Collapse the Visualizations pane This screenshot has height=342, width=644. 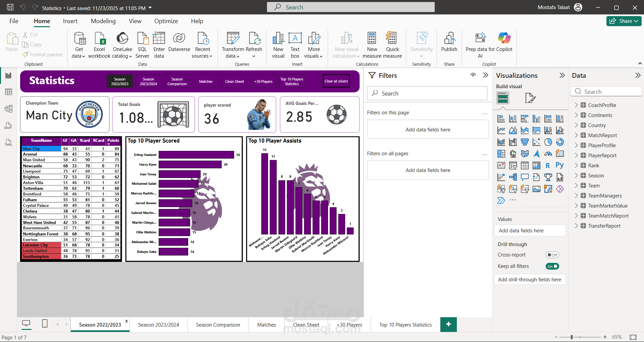(562, 75)
